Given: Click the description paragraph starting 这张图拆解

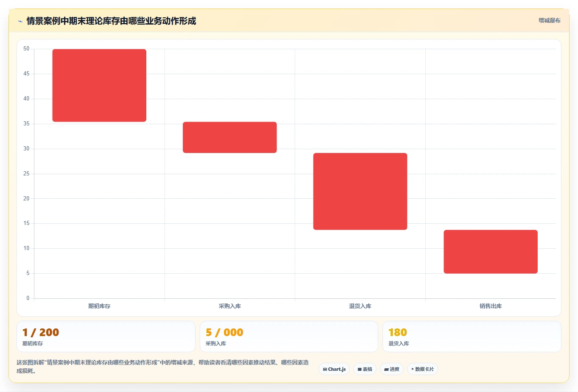Looking at the screenshot, I should (x=163, y=367).
